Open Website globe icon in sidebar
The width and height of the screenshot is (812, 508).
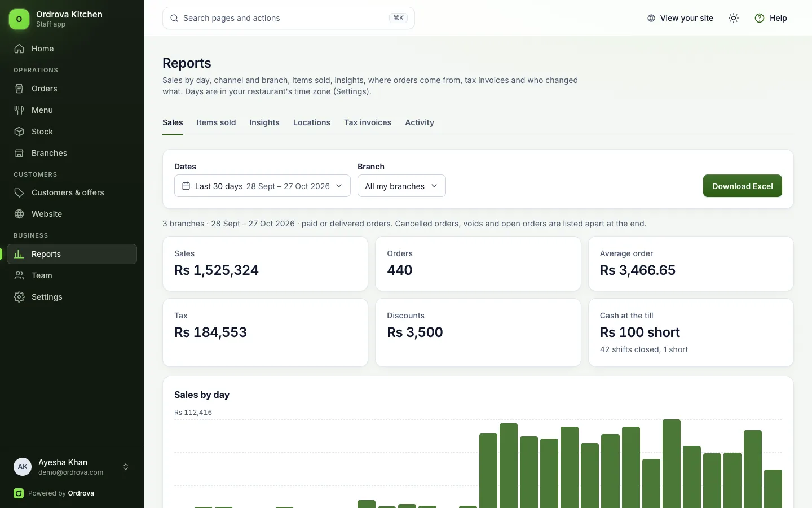click(19, 214)
